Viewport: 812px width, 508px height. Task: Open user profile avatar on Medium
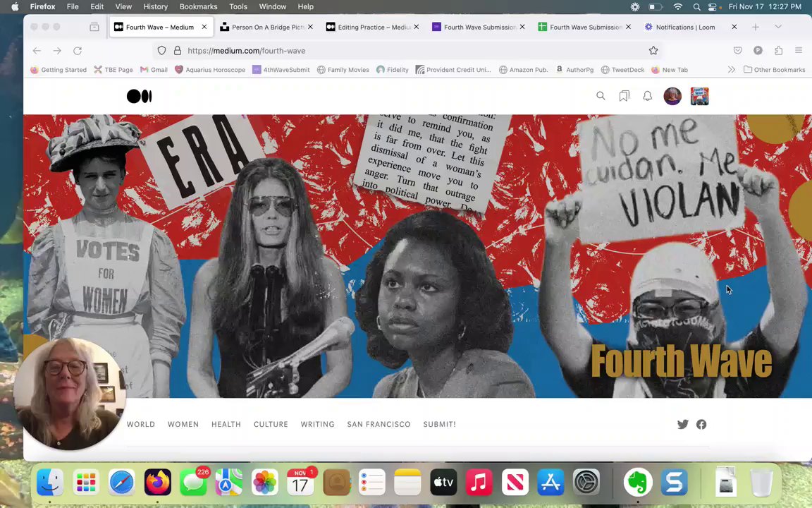tap(672, 96)
